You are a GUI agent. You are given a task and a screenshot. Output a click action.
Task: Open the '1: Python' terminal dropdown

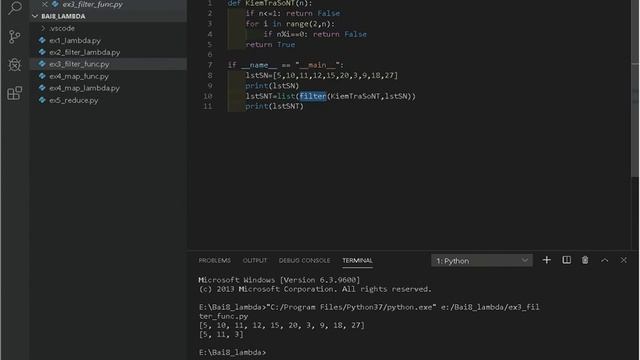click(482, 260)
